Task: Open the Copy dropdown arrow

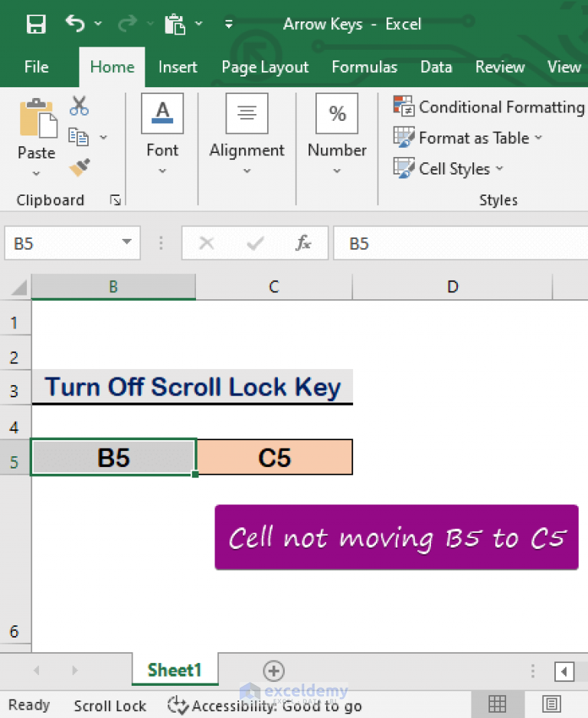Action: 103,137
